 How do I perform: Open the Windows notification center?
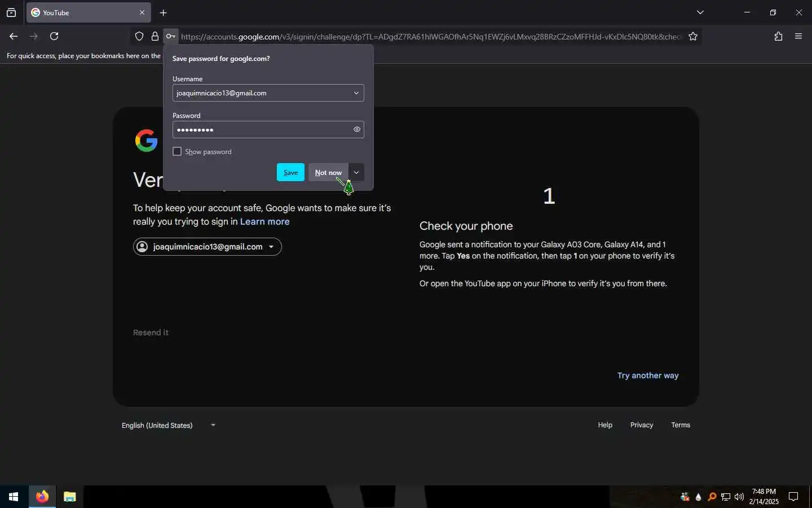[793, 497]
